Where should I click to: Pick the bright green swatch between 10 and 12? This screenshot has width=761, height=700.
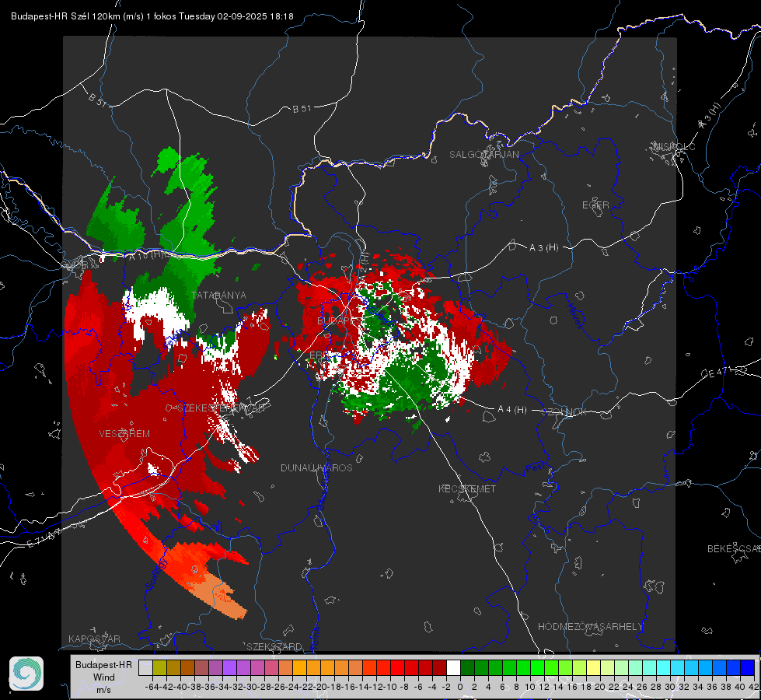coord(537,667)
